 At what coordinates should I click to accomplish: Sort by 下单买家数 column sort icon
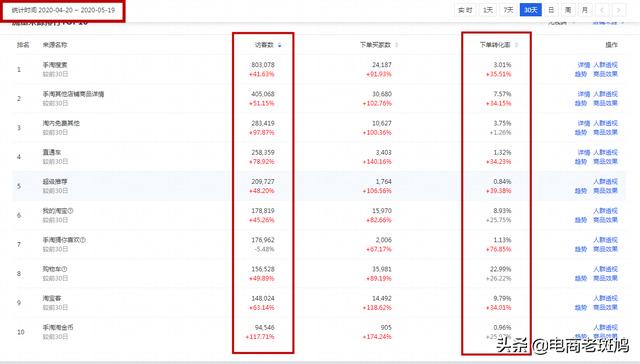(x=397, y=45)
